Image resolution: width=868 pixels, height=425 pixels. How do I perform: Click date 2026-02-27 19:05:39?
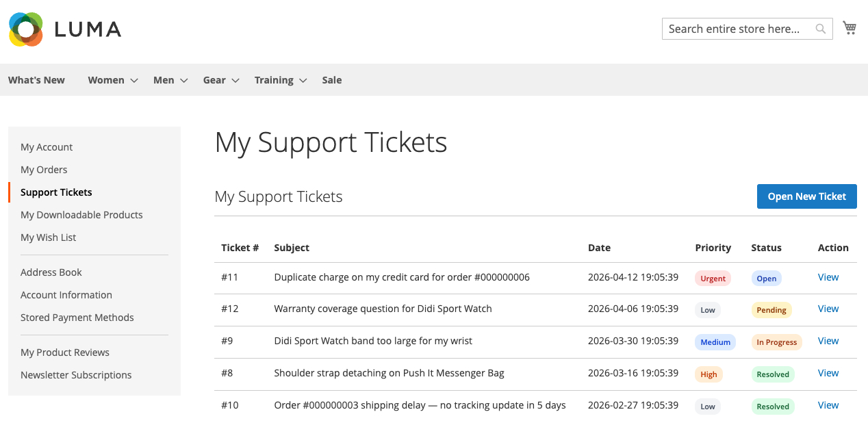coord(633,405)
